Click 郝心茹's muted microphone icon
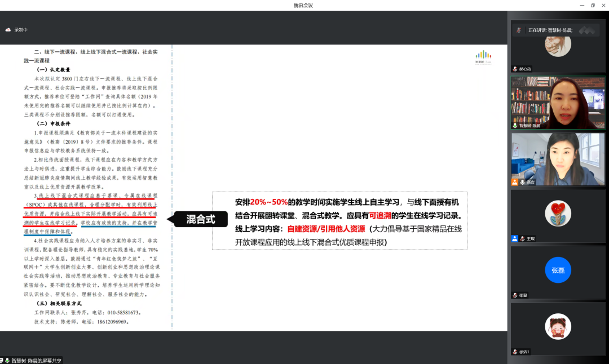609x364 pixels. coord(515,69)
